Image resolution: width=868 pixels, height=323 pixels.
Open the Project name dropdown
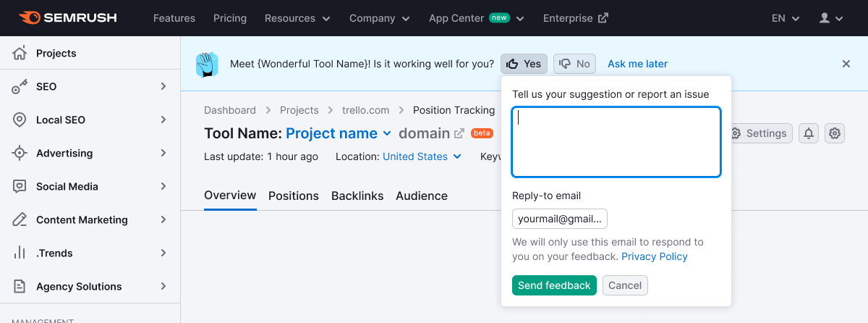[x=338, y=133]
